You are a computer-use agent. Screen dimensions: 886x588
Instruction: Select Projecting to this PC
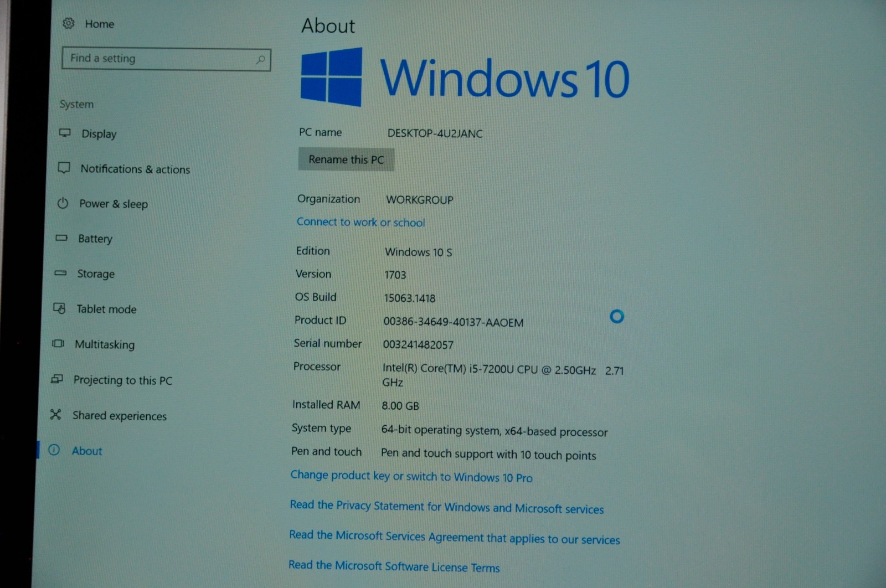pyautogui.click(x=123, y=380)
